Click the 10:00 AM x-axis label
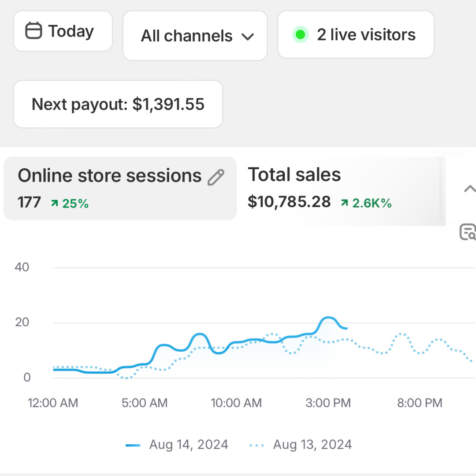Viewport: 476px width, 476px height. click(236, 403)
